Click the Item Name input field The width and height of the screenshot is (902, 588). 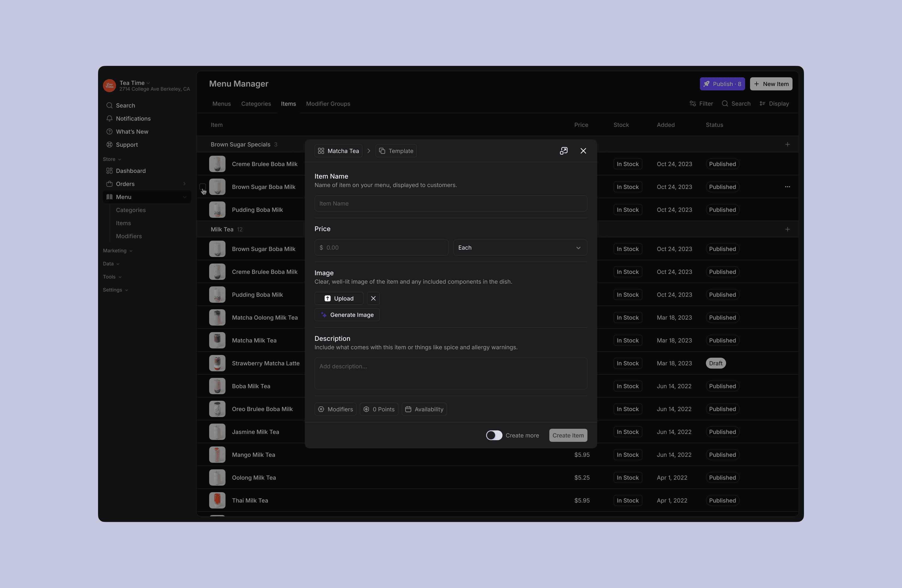pyautogui.click(x=450, y=203)
